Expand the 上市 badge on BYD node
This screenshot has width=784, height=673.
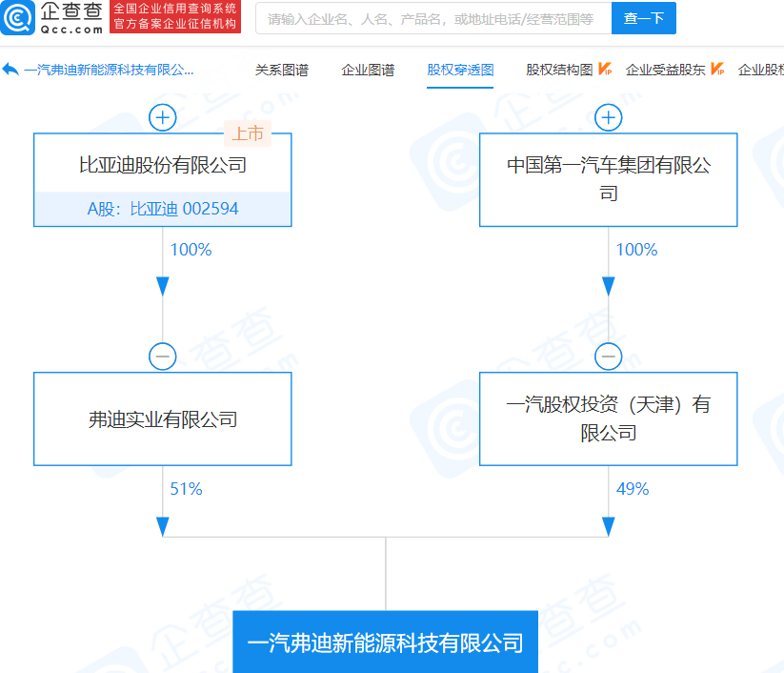[x=248, y=133]
